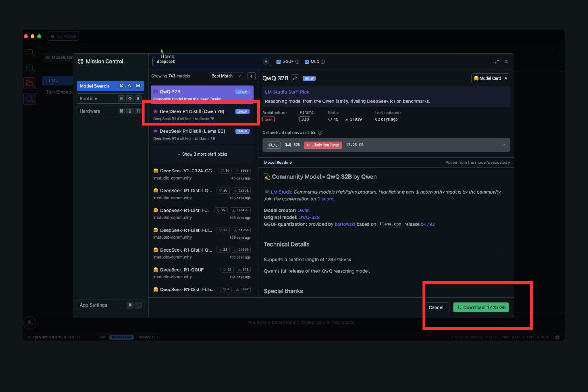Switch to Power User mode

point(122,337)
